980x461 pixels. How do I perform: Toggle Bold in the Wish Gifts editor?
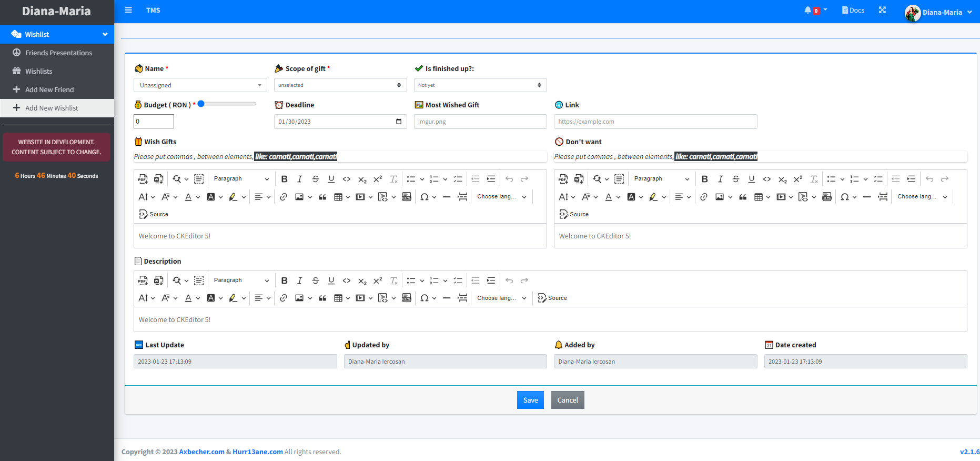tap(284, 179)
